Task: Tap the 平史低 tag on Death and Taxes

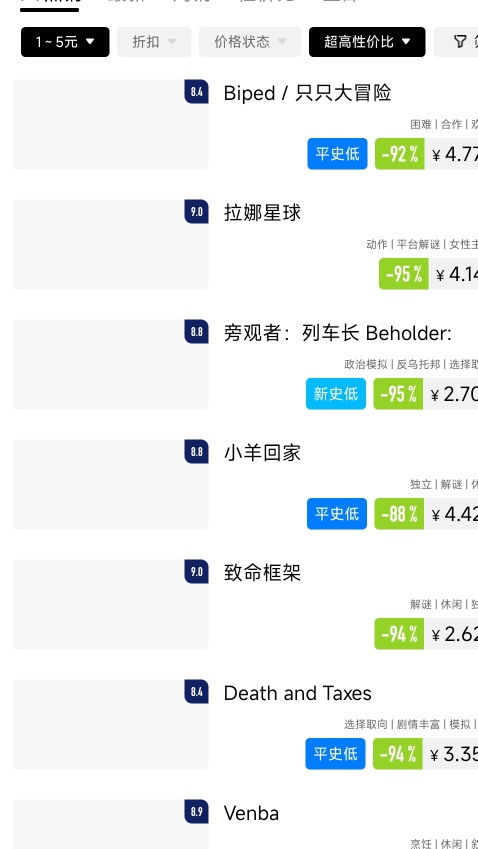Action: [335, 753]
